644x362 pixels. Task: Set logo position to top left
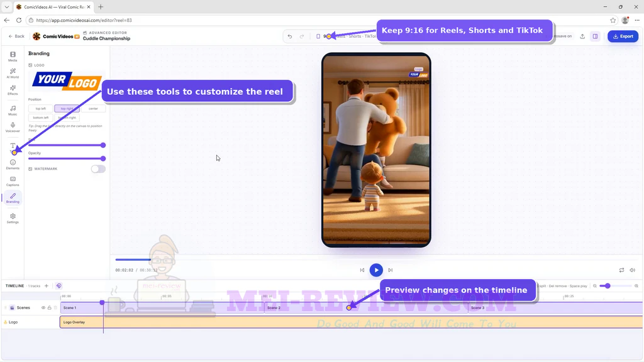(x=41, y=108)
